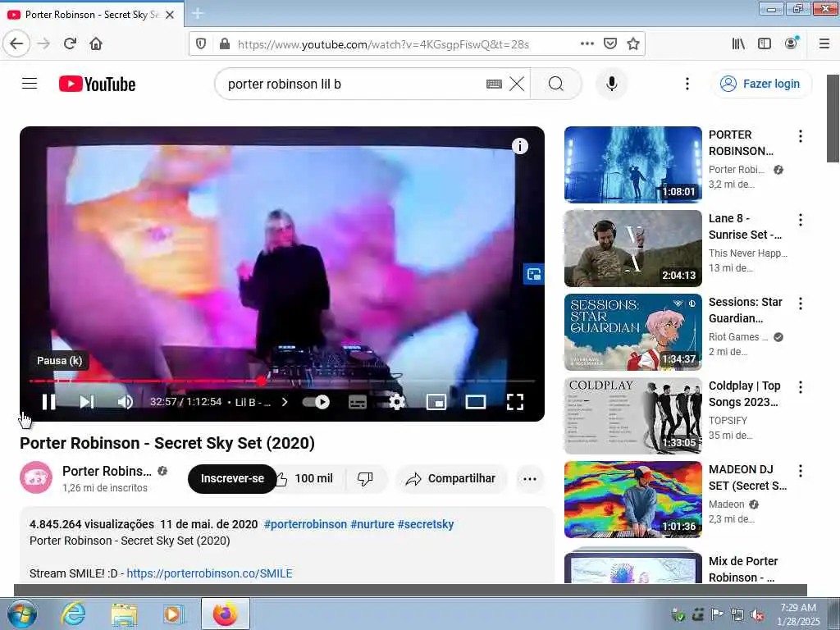The height and width of the screenshot is (630, 840).
Task: Enable miniplayer mode
Action: point(436,402)
